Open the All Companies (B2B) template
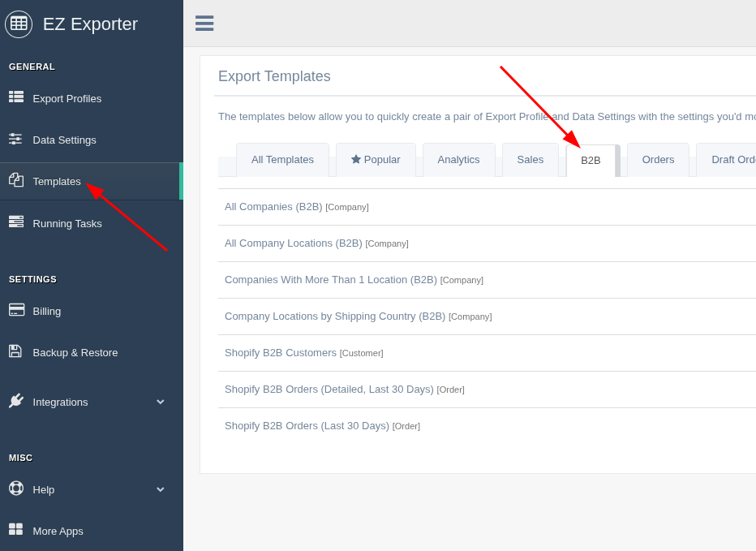The width and height of the screenshot is (756, 551). pyautogui.click(x=273, y=207)
